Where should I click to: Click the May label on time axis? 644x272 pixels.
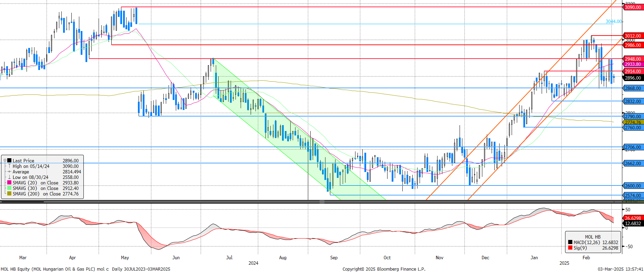click(125, 258)
